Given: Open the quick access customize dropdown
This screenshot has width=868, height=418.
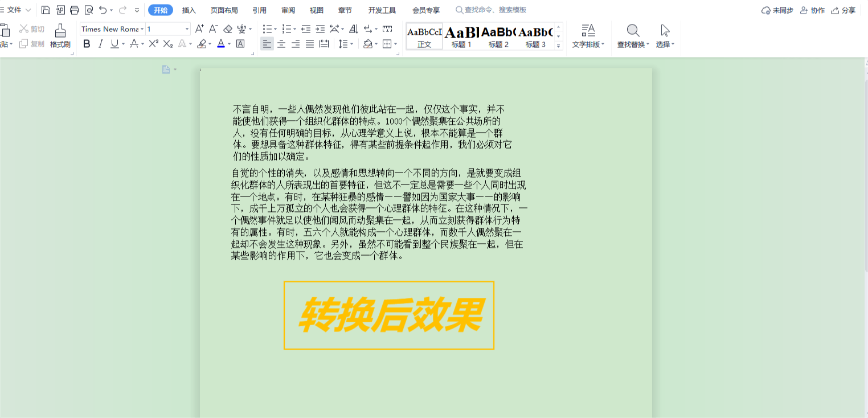Looking at the screenshot, I should pos(137,10).
